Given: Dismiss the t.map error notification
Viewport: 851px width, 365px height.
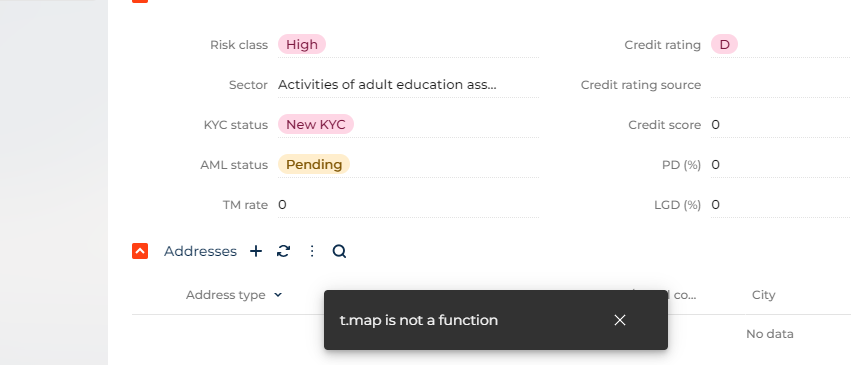Looking at the screenshot, I should pos(620,320).
